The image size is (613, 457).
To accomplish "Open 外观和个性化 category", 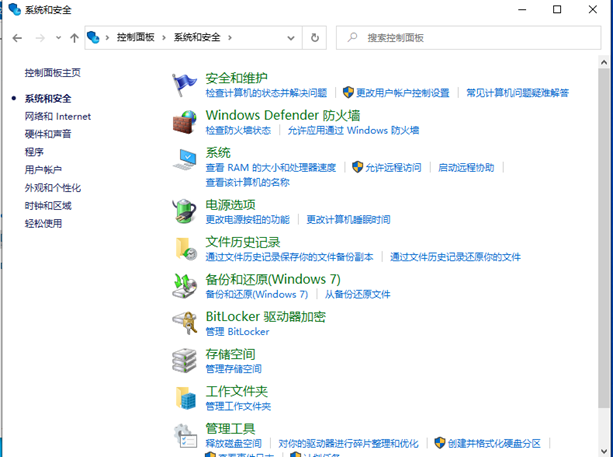I will pos(53,188).
